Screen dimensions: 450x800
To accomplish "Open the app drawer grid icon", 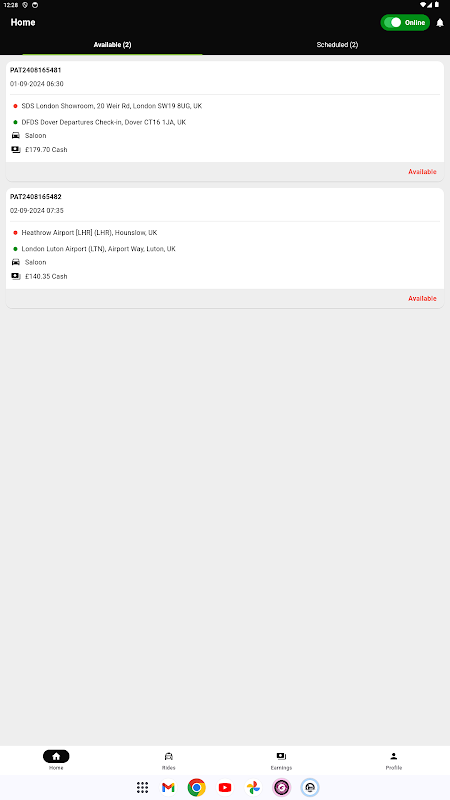I will click(x=142, y=787).
